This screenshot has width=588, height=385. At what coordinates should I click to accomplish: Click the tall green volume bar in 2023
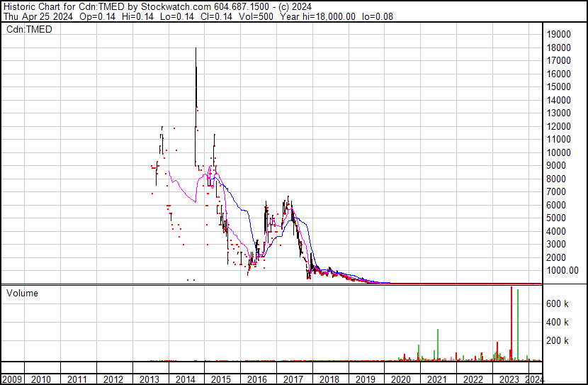click(518, 325)
